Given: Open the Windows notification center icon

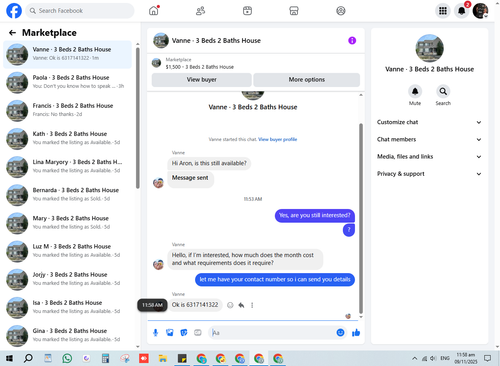Looking at the screenshot, I should pyautogui.click(x=487, y=358).
